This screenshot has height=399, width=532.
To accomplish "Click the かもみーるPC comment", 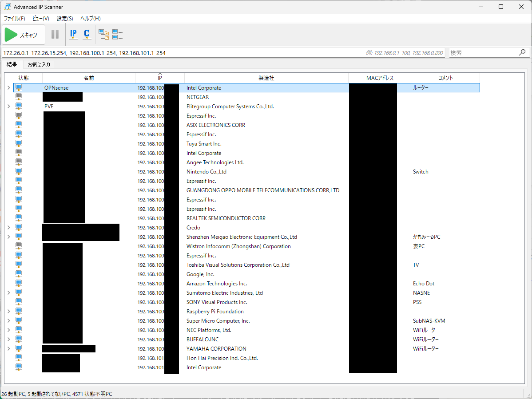I will pyautogui.click(x=426, y=237).
